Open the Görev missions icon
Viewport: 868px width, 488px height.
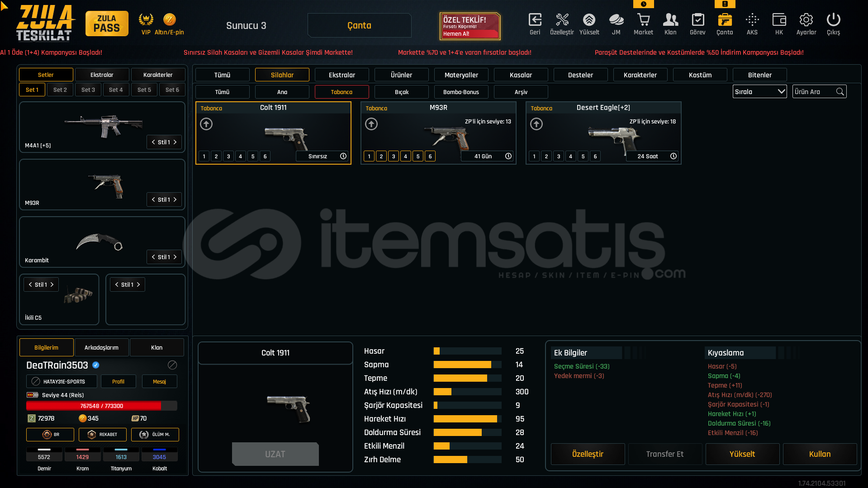tap(697, 20)
